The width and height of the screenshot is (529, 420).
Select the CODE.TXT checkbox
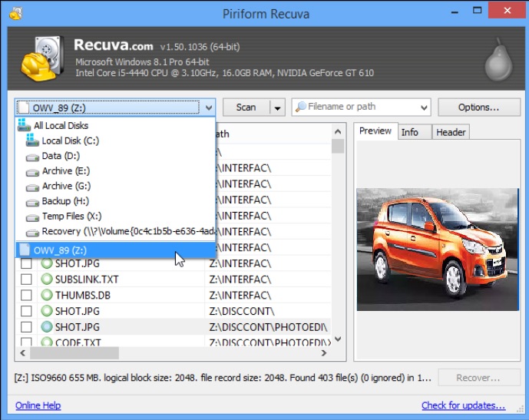coord(26,343)
